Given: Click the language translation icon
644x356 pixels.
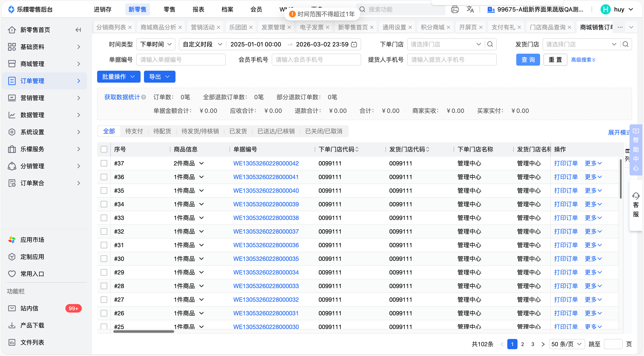Looking at the screenshot, I should pos(470,10).
